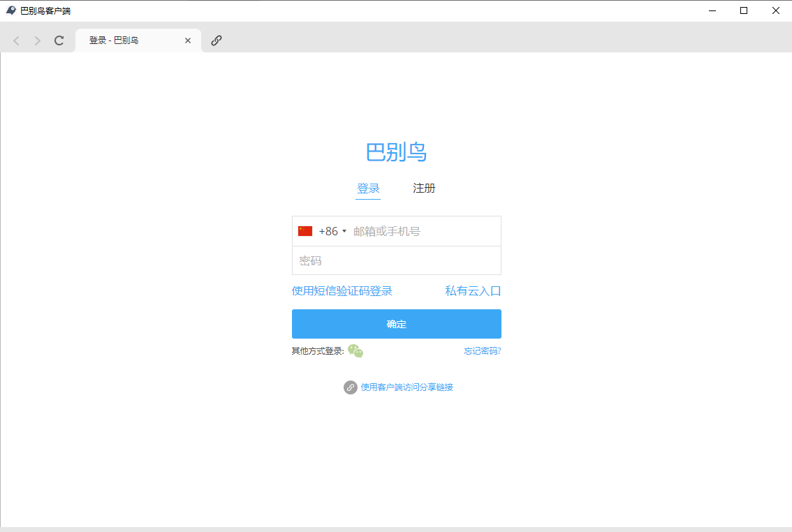
Task: Click the 巴别鸟 logo heading
Action: (397, 152)
